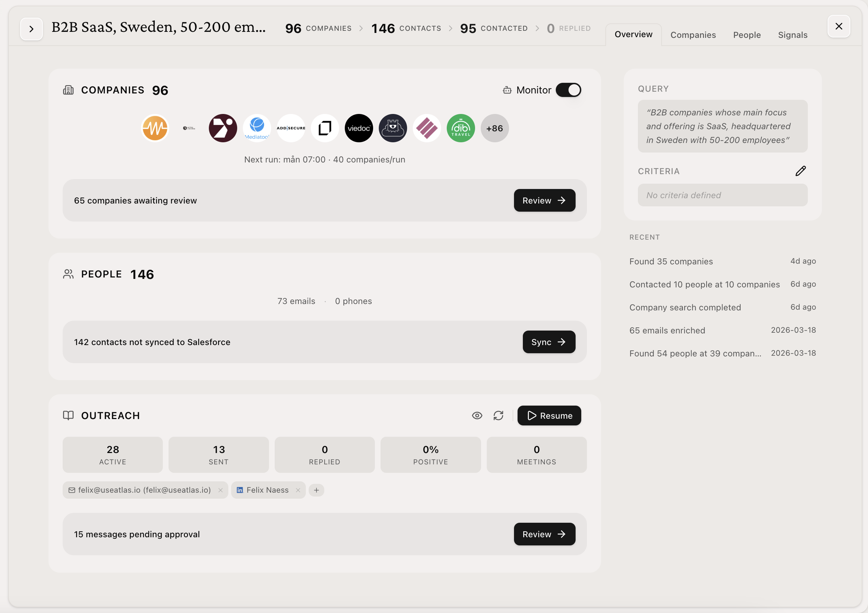868x613 pixels.
Task: Click the Mediatool company logo
Action: click(x=257, y=128)
